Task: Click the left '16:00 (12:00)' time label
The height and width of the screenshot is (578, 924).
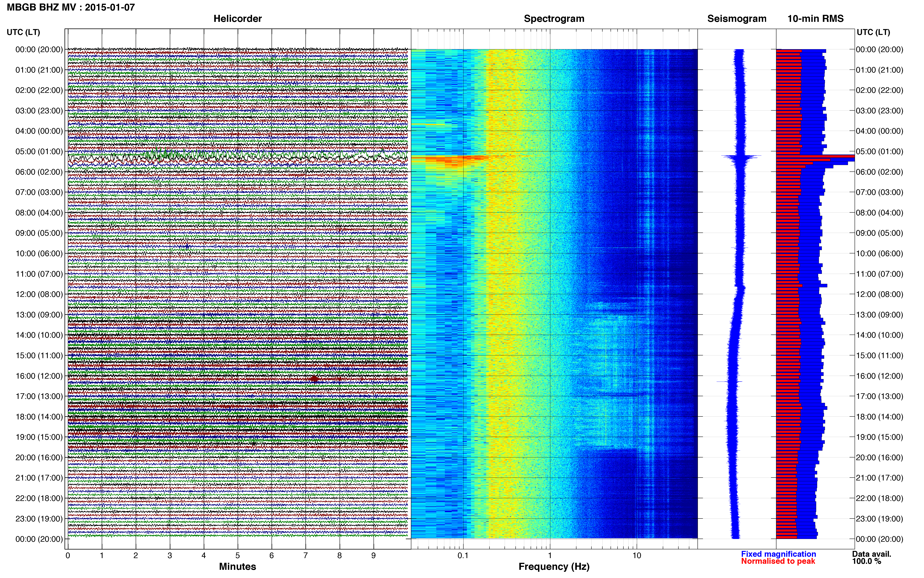Action: pos(39,376)
